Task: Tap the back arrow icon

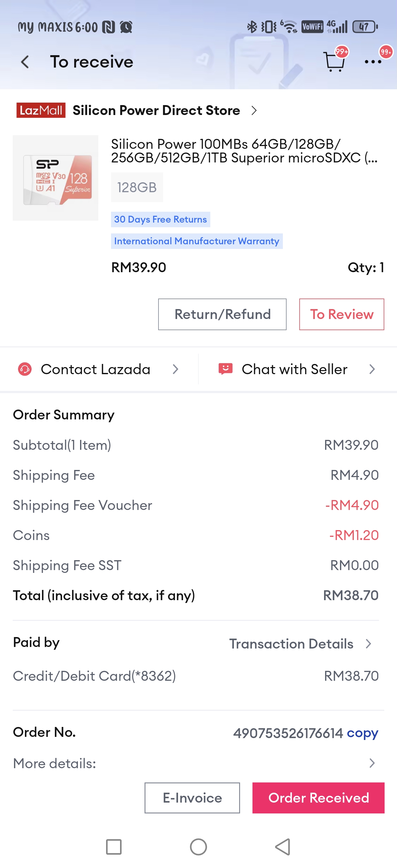Action: [x=25, y=62]
